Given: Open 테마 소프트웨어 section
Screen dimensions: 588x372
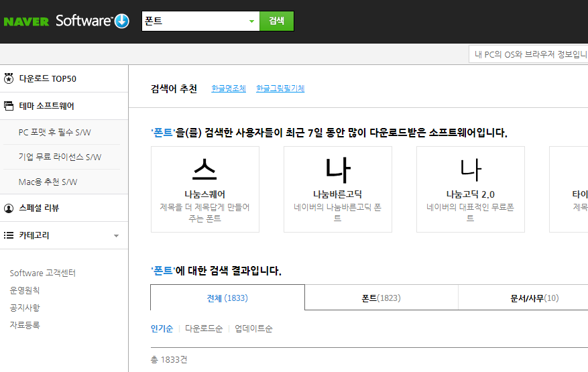Looking at the screenshot, I should (46, 106).
